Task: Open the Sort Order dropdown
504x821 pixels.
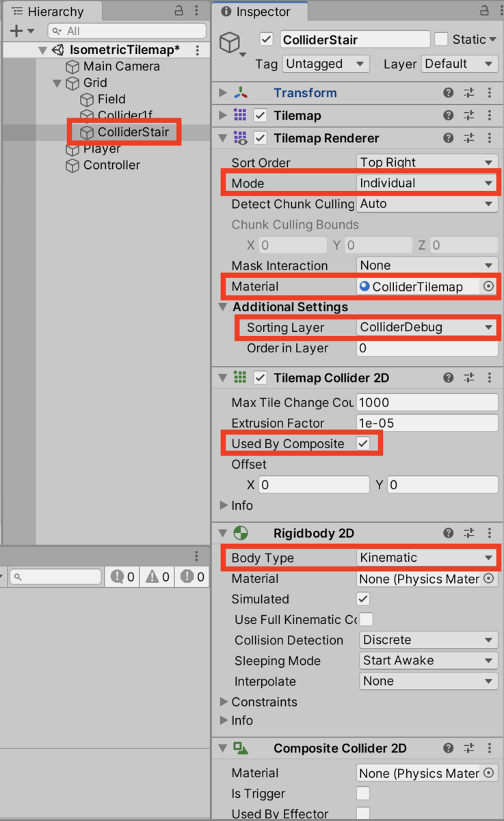Action: [427, 162]
